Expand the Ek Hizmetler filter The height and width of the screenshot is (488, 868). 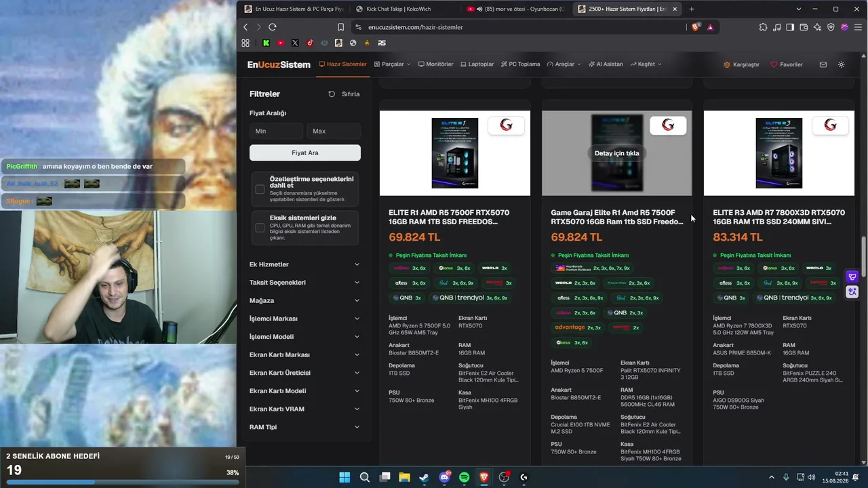tap(304, 264)
